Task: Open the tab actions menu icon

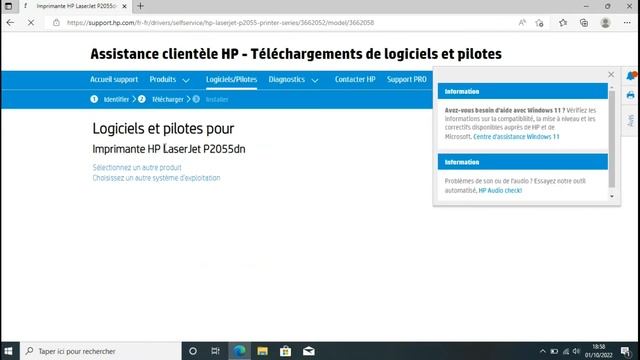Action: [x=8, y=6]
